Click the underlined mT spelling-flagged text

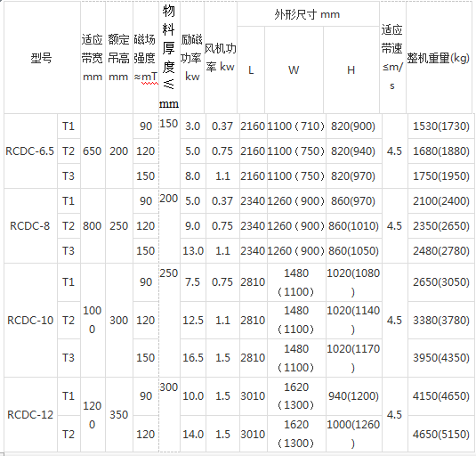click(x=150, y=77)
